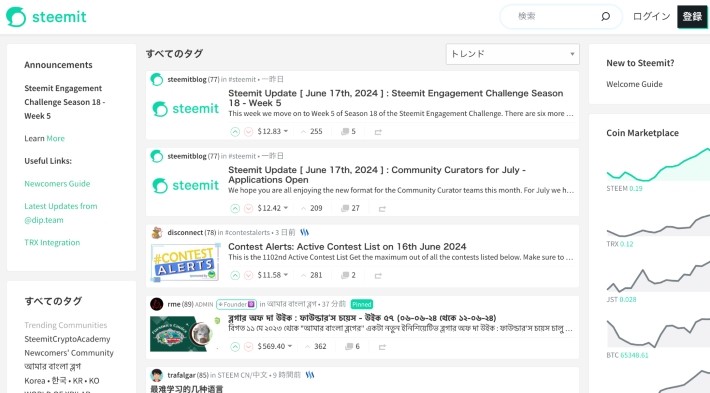Click the TRX 0.12 price label
This screenshot has height=393, width=710.
click(620, 244)
